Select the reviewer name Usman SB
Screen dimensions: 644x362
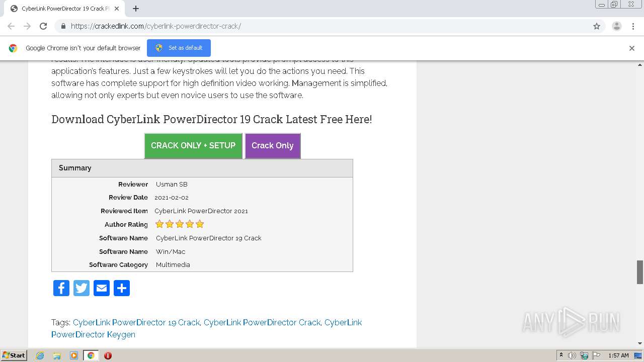(x=172, y=184)
